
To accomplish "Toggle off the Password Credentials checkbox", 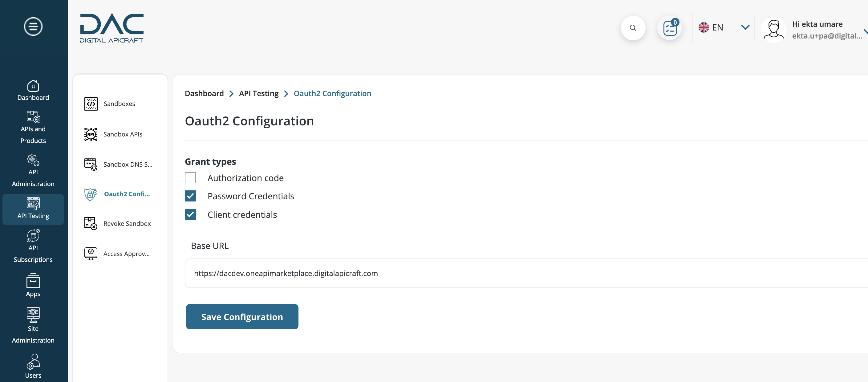I will 190,195.
